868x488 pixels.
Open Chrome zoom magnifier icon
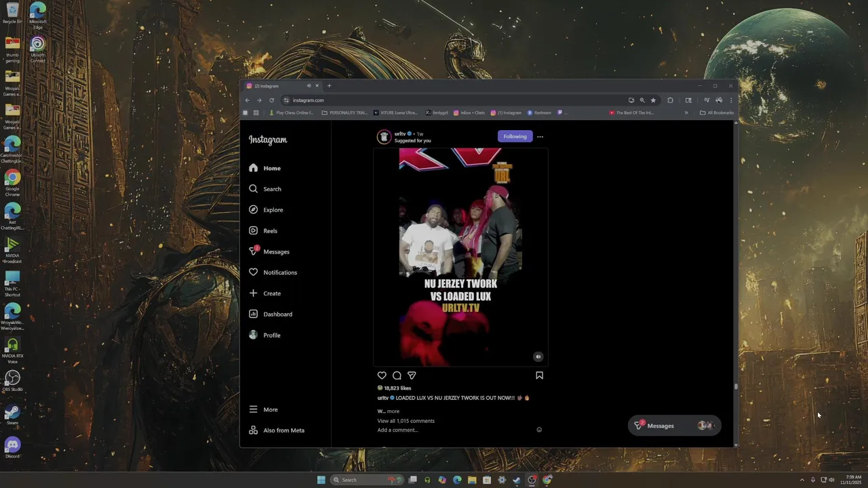(x=642, y=100)
